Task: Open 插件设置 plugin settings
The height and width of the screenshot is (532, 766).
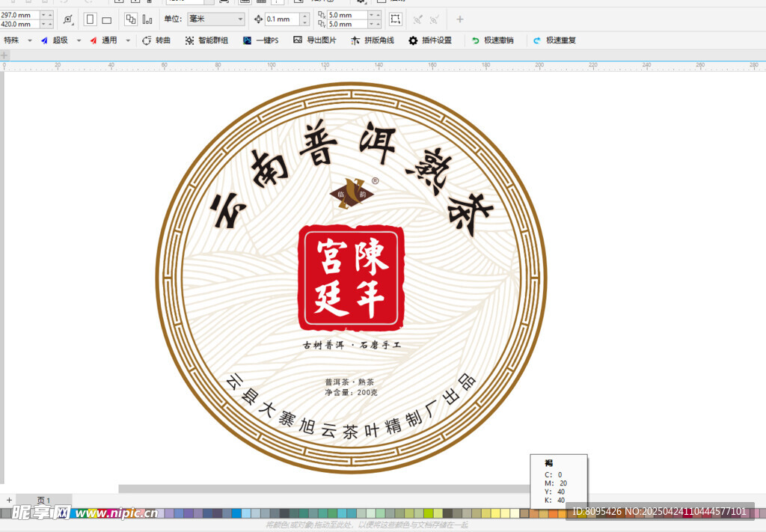Action: 430,40
